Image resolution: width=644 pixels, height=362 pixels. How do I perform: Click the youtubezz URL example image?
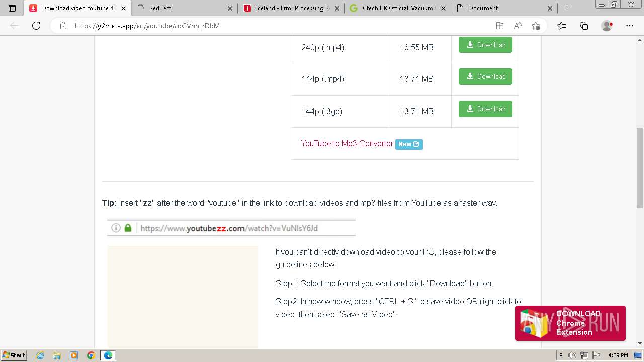pos(231,228)
